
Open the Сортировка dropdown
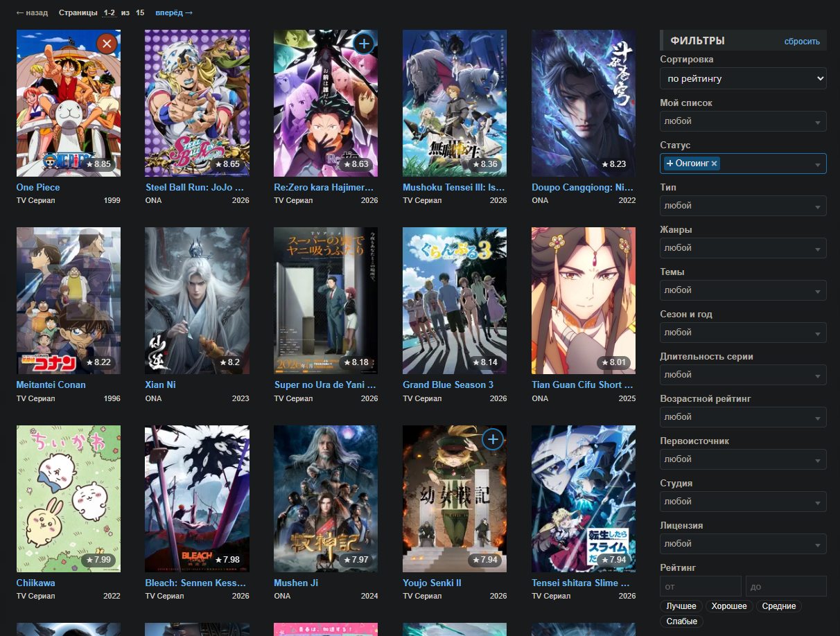coord(743,78)
